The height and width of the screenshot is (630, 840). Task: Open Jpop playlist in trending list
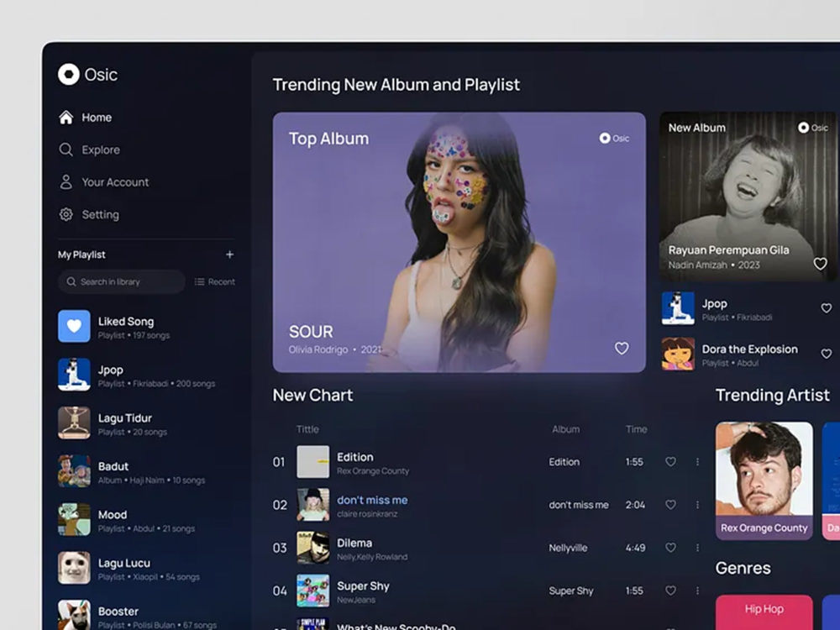coord(748,308)
